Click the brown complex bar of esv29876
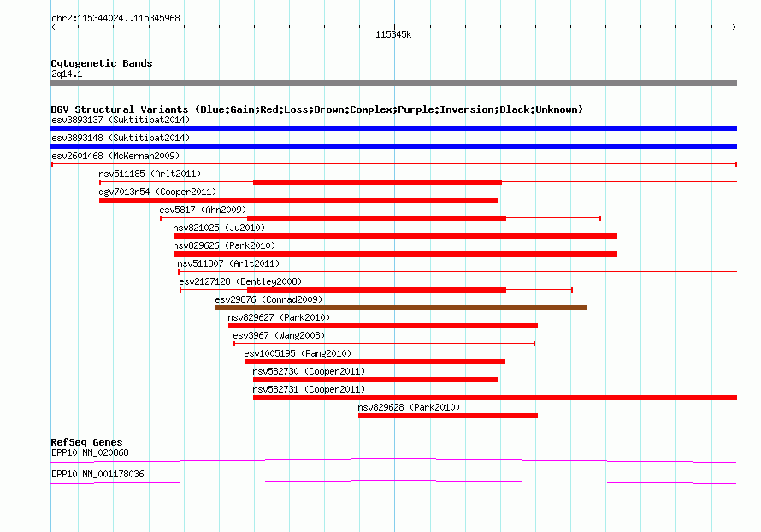 point(401,308)
